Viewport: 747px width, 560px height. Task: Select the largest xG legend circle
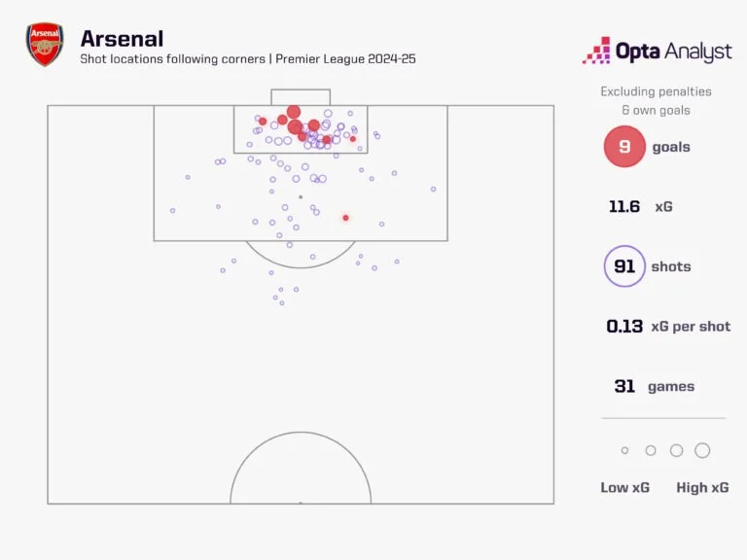click(x=702, y=451)
